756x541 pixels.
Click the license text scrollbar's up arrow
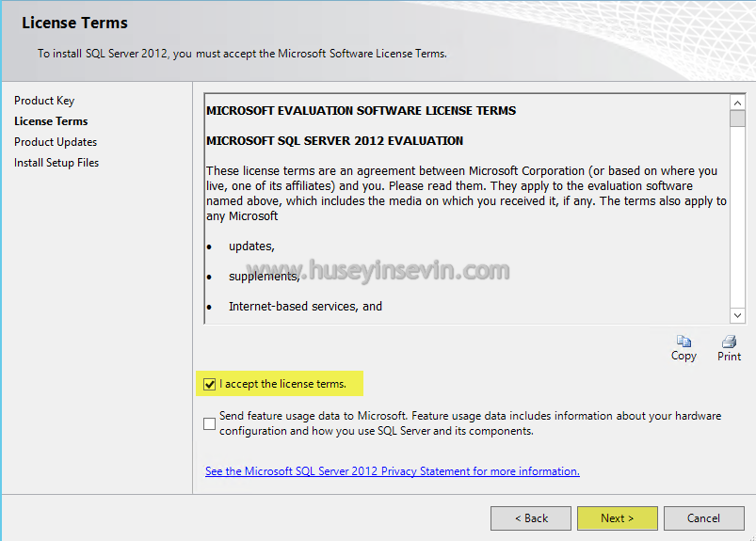tap(737, 103)
